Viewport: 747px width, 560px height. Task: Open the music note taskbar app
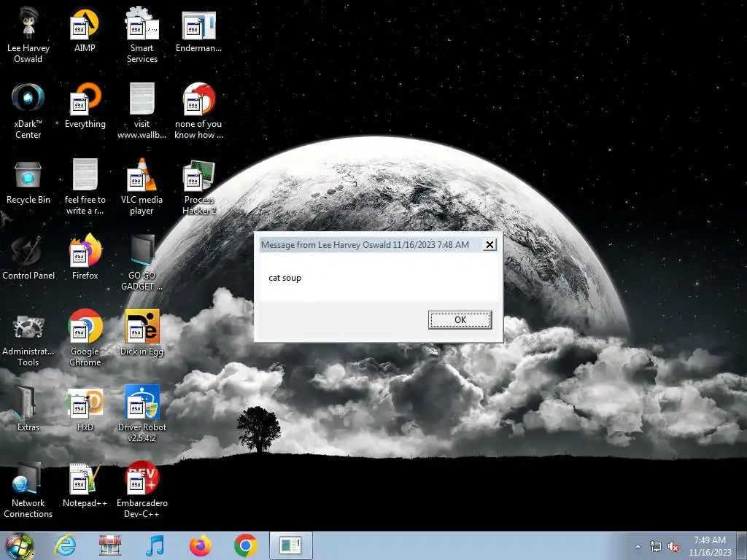155,545
